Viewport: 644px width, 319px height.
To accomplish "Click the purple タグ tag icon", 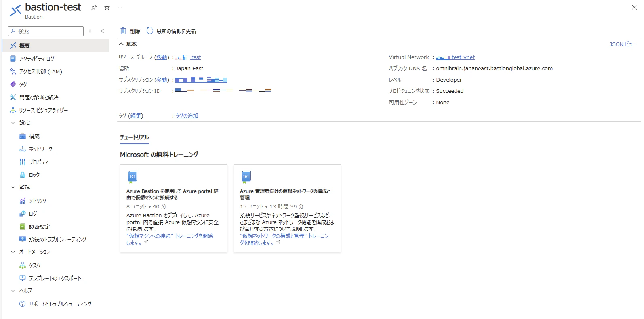I will (x=13, y=84).
